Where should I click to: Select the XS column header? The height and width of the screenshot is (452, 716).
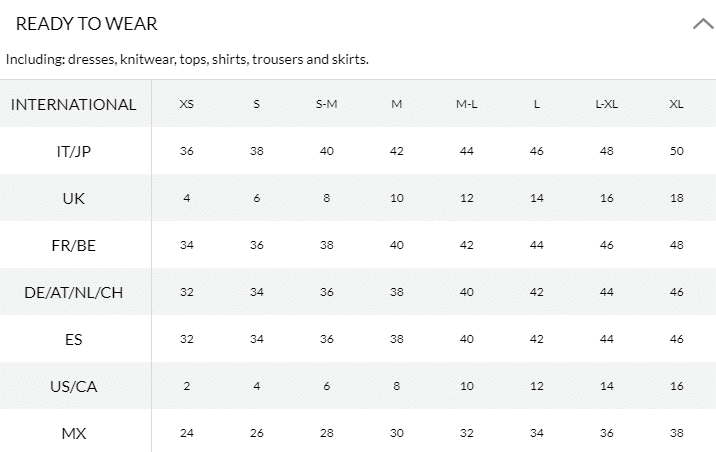click(x=187, y=104)
